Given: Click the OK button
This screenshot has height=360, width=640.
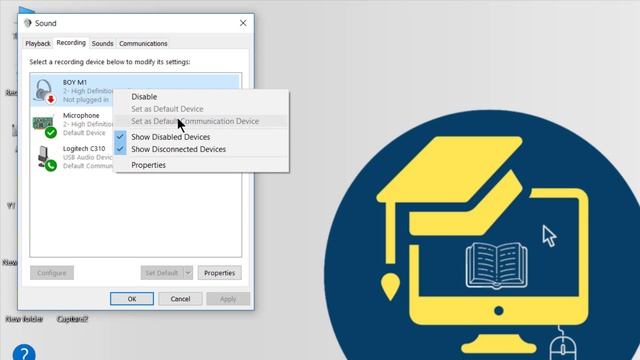Looking at the screenshot, I should tap(132, 299).
